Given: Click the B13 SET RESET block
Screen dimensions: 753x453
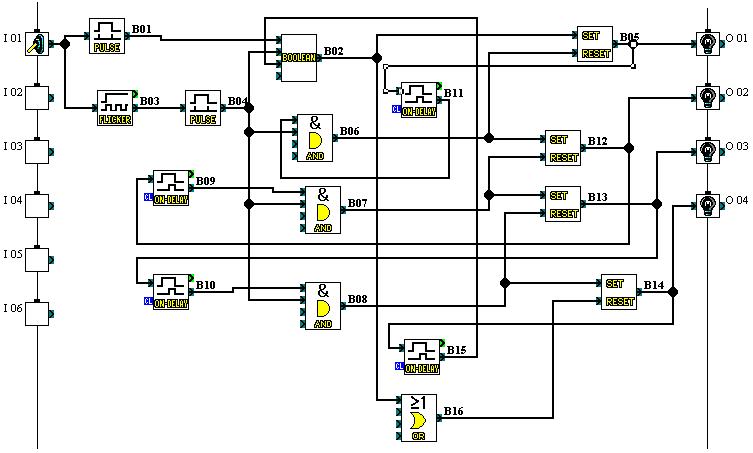Looking at the screenshot, I should [x=563, y=204].
